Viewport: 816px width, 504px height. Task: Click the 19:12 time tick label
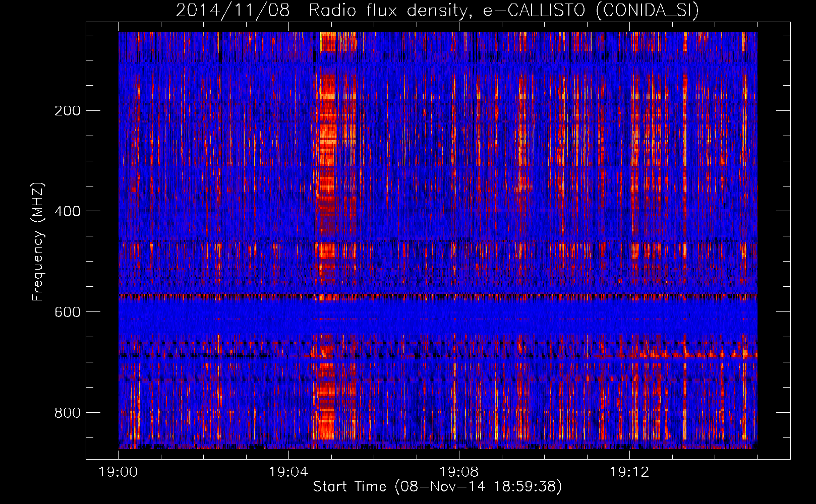[x=629, y=472]
